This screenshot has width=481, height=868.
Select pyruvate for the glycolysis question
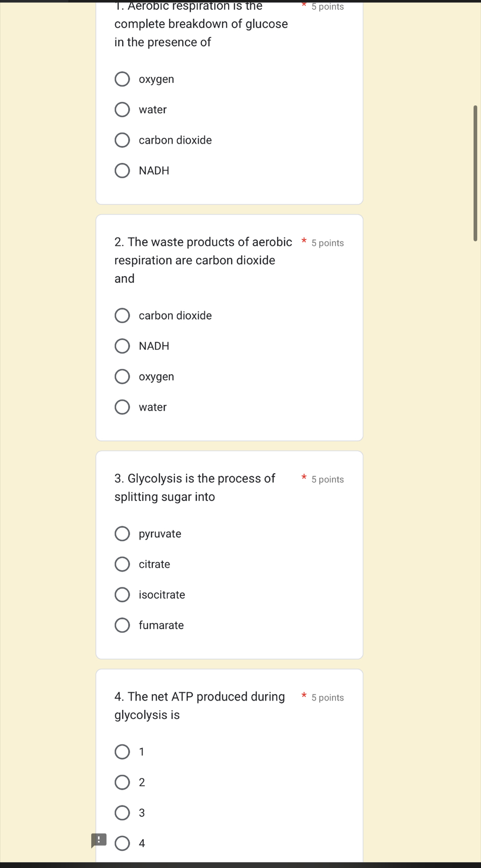[x=122, y=533]
